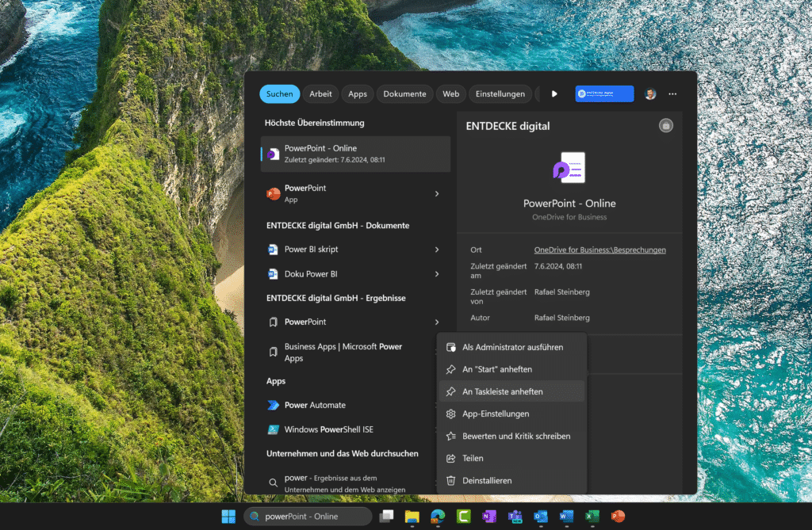This screenshot has width=812, height=530.
Task: Open the user profile picture in search header
Action: click(650, 93)
